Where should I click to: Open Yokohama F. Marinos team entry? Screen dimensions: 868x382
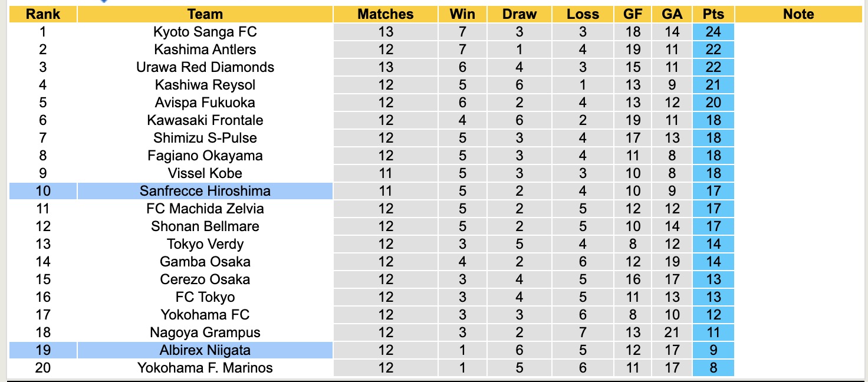click(x=205, y=368)
